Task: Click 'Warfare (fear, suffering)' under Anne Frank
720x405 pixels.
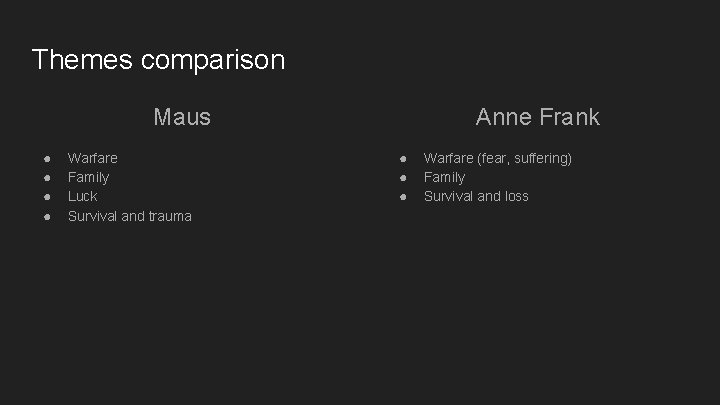Action: (x=497, y=158)
